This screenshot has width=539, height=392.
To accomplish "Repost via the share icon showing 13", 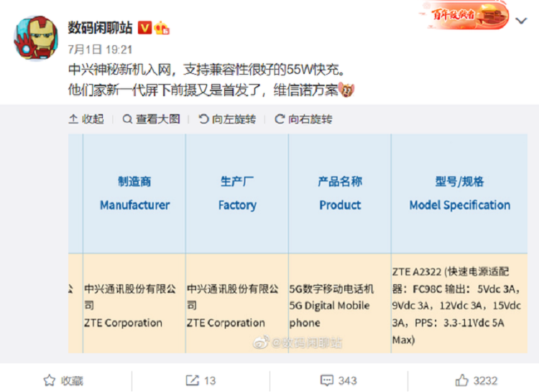I will [201, 381].
